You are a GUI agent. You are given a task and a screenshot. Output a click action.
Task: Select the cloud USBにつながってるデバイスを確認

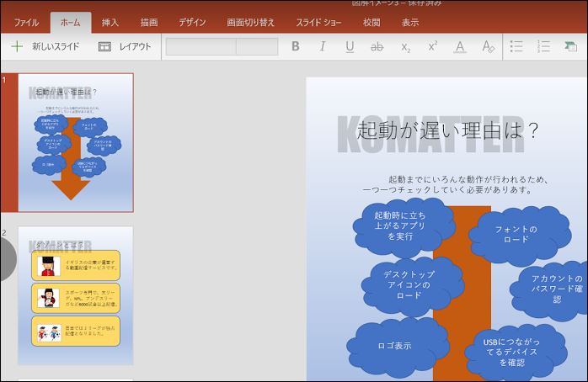coord(515,352)
